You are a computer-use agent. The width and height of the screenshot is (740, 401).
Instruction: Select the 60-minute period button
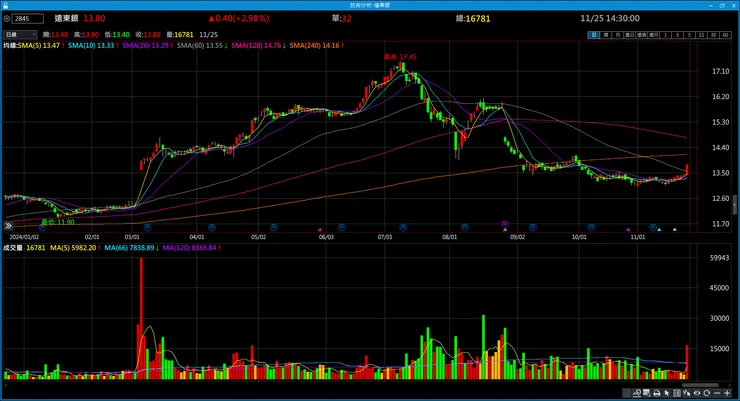click(x=725, y=35)
